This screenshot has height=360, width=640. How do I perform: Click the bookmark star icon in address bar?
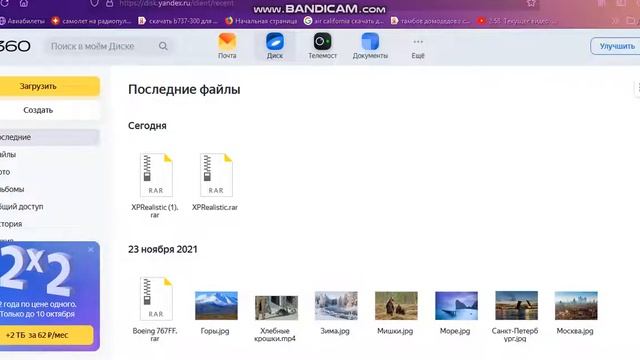point(531,3)
